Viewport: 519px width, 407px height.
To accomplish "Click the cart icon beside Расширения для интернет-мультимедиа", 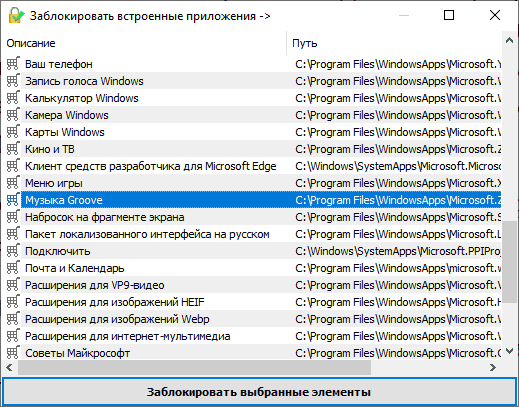I will 13,335.
